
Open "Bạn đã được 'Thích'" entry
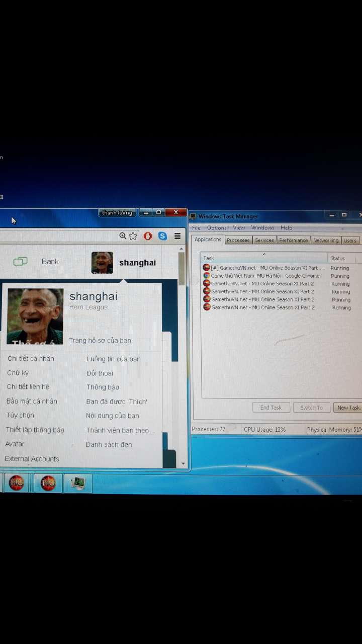117,401
